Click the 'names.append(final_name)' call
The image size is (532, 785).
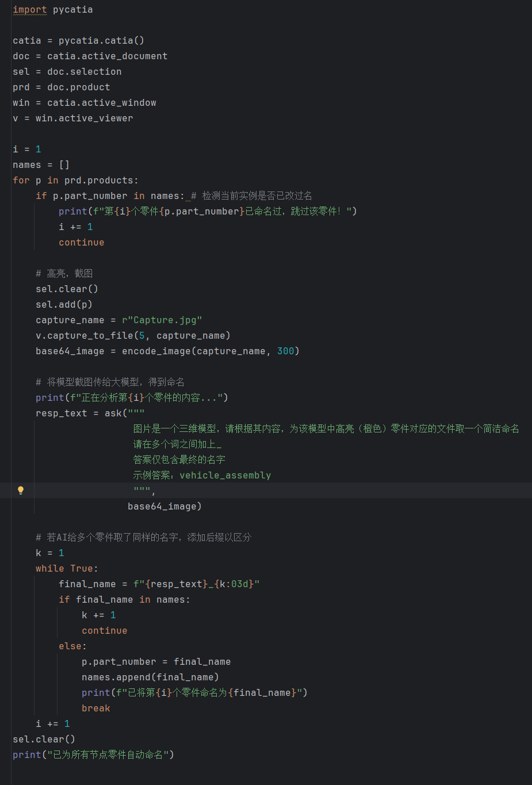click(150, 677)
